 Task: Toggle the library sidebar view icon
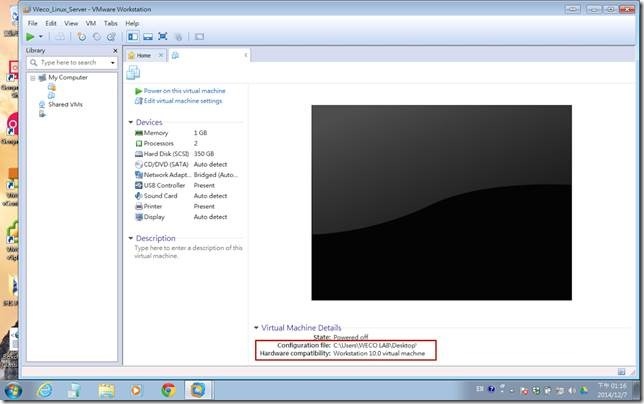pyautogui.click(x=133, y=37)
